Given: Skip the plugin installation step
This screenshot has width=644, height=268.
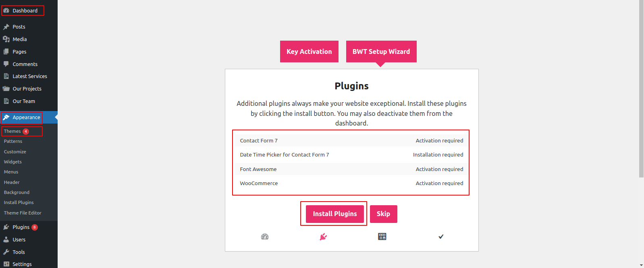Looking at the screenshot, I should point(383,214).
